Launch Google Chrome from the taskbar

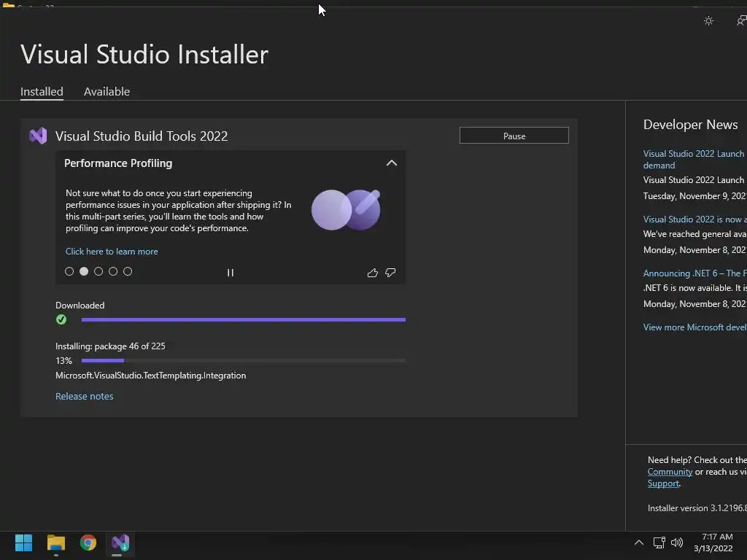88,542
